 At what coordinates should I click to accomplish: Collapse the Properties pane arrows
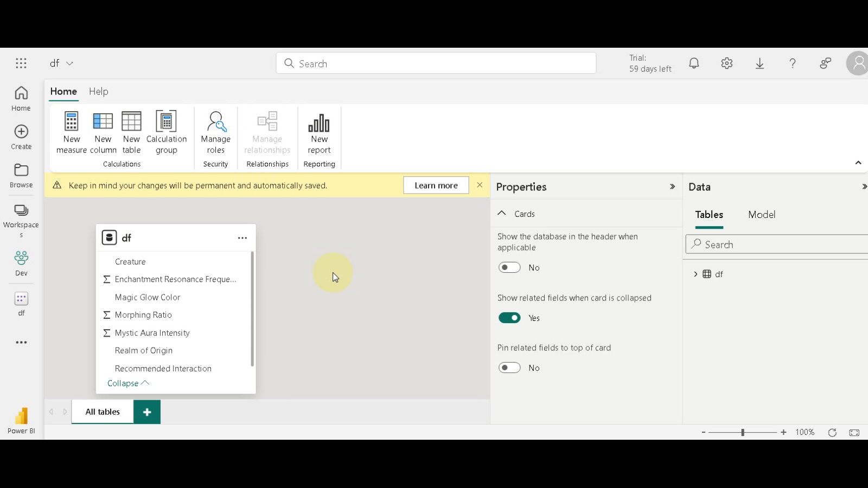pyautogui.click(x=672, y=187)
